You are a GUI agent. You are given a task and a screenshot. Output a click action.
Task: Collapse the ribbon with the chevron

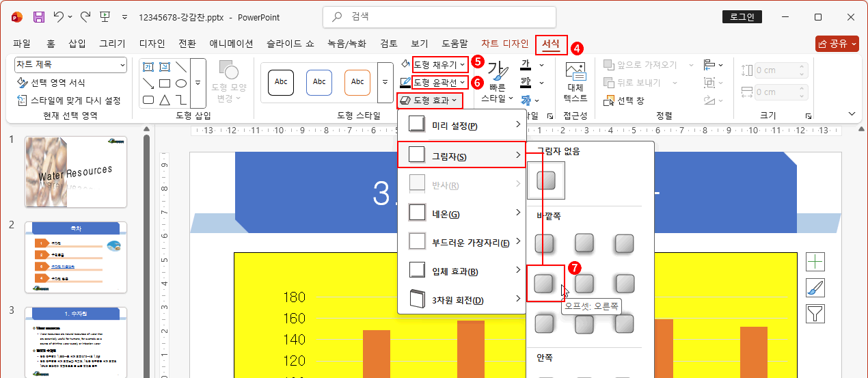coord(852,113)
